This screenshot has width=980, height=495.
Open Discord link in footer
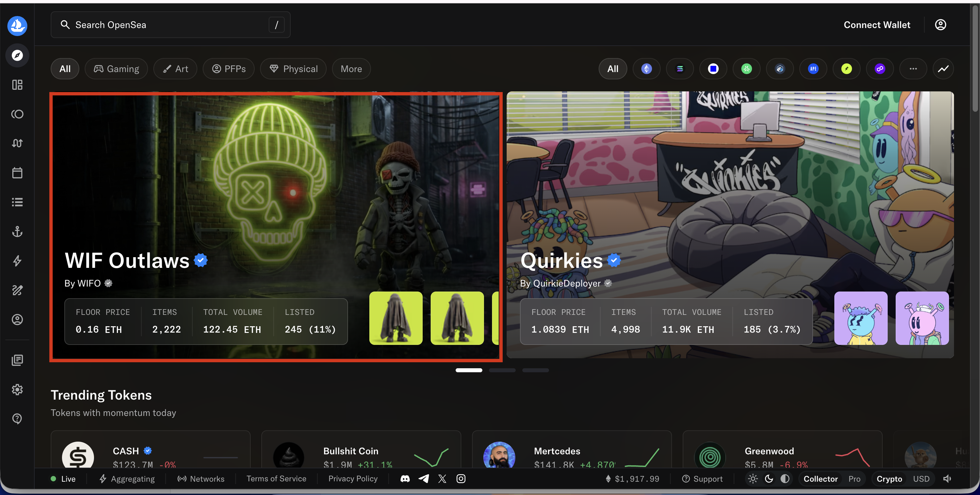tap(405, 479)
